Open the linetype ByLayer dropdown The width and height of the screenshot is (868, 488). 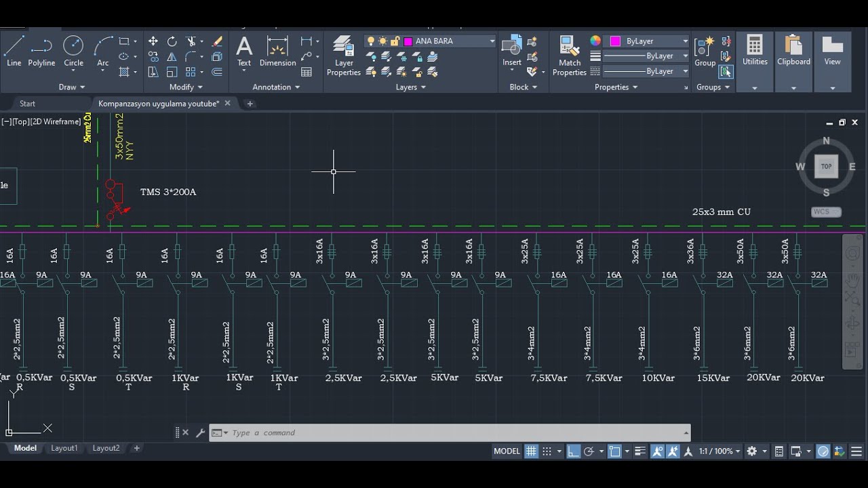point(686,71)
